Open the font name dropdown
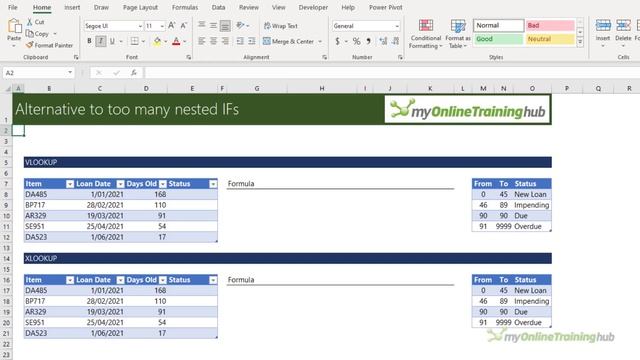Viewport: 640px width, 360px height. (140, 26)
